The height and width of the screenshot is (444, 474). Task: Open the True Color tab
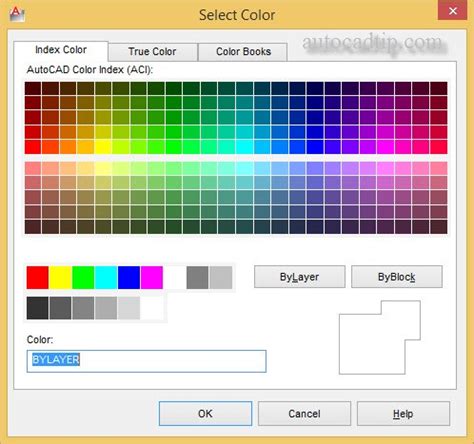[x=152, y=52]
